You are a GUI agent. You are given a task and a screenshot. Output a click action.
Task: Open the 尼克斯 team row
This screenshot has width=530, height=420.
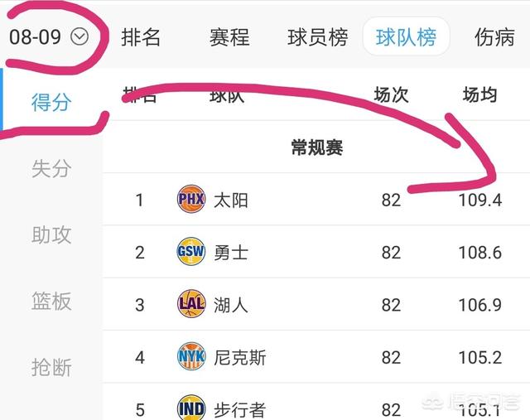(x=316, y=357)
